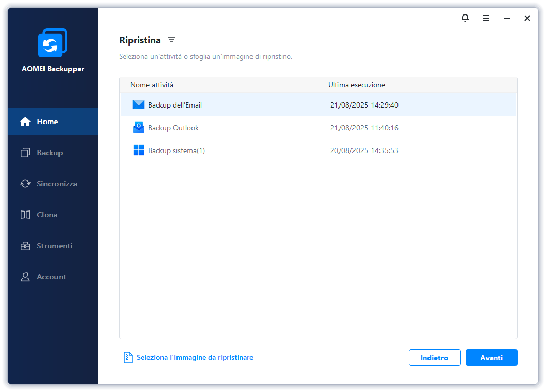Click the date 21/08/2025 11:40:16

(364, 128)
